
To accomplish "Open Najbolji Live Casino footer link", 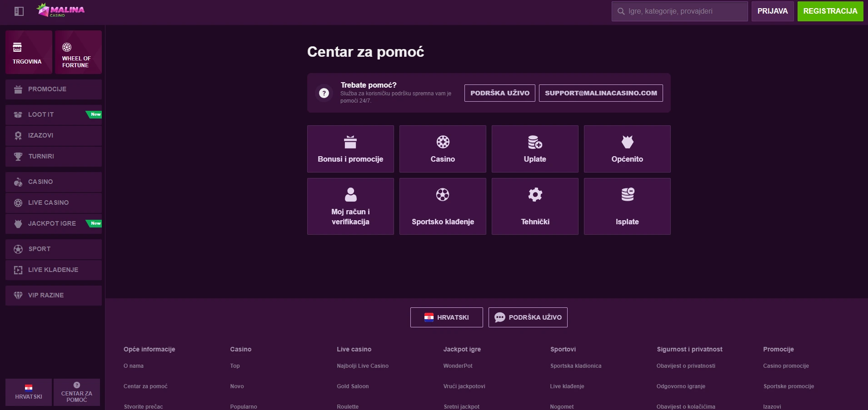I will 363,366.
